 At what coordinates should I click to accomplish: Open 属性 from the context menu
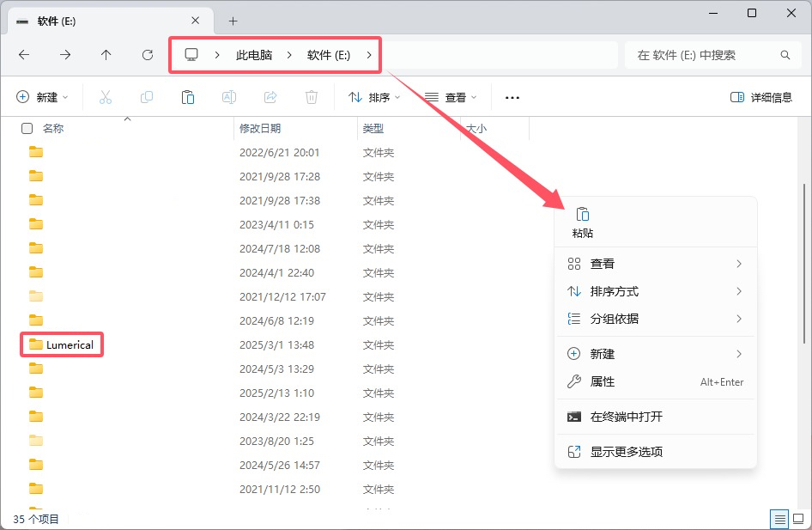pos(603,381)
